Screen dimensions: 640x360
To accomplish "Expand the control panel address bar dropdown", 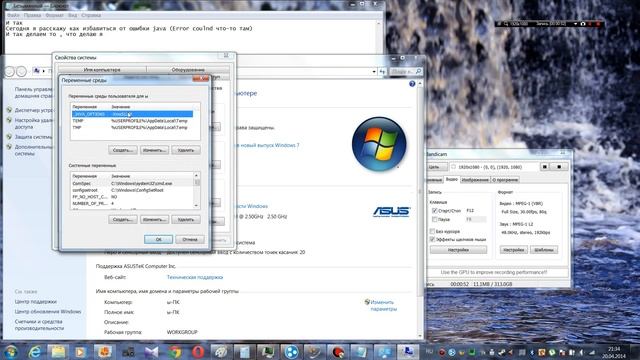I will [373, 71].
